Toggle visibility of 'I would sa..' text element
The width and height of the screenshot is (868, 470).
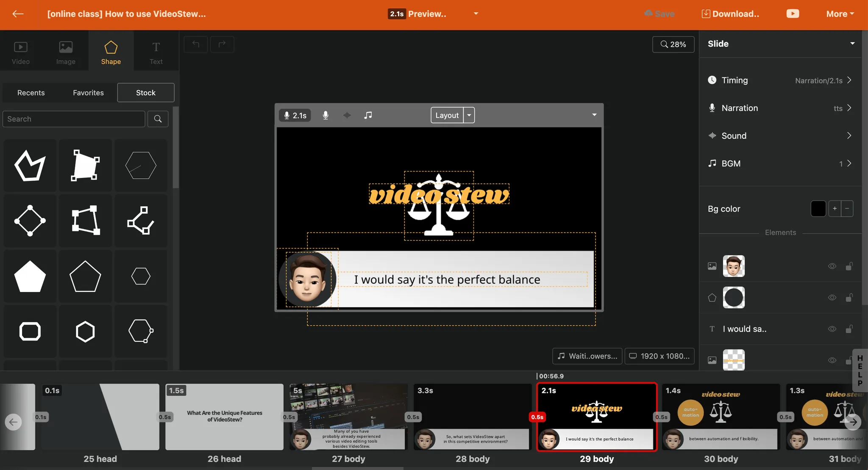click(832, 329)
